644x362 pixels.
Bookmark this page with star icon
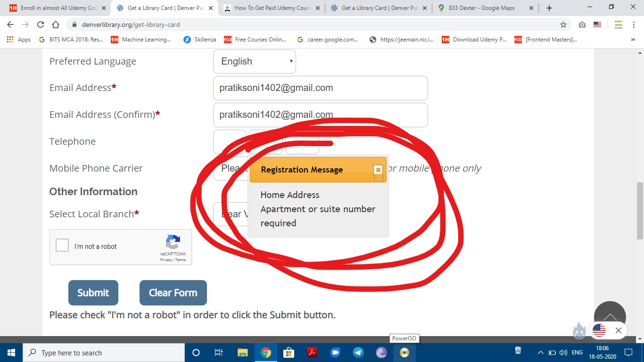563,25
